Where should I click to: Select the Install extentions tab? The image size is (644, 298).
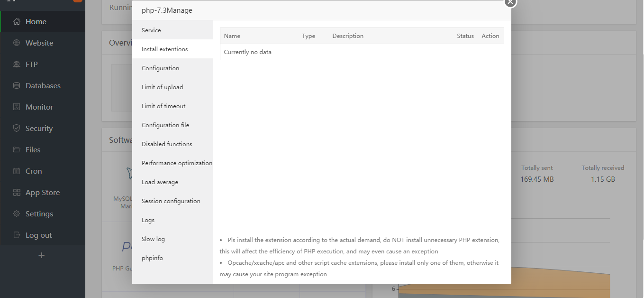point(172,49)
